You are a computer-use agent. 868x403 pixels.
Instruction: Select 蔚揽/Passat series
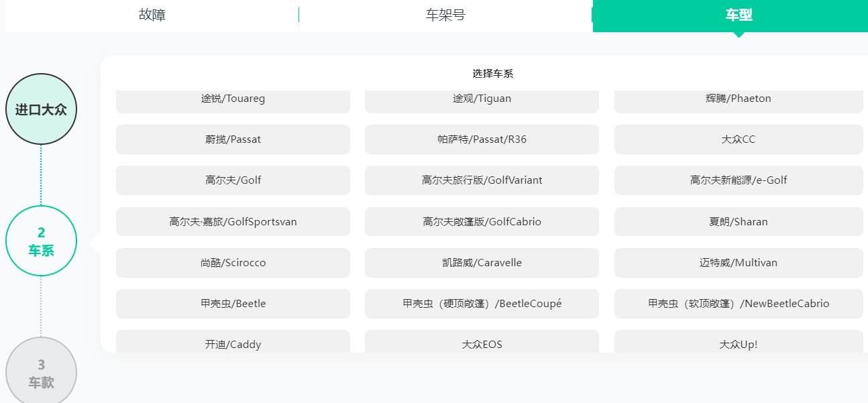coord(233,139)
